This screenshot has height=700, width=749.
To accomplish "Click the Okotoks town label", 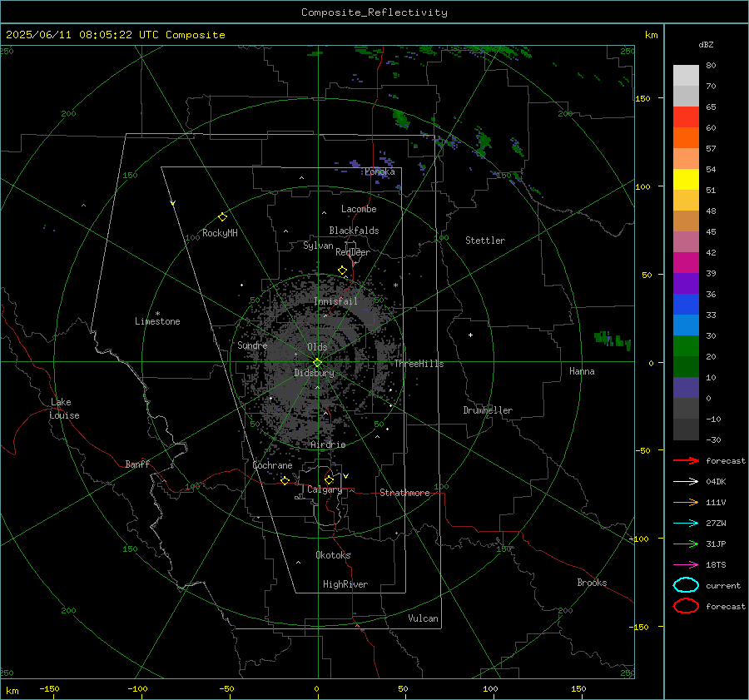I will coord(333,554).
